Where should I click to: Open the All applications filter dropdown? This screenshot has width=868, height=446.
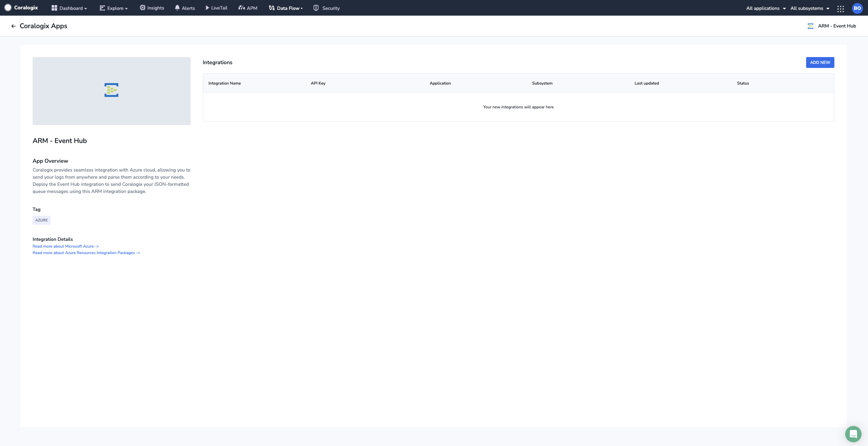coord(766,8)
